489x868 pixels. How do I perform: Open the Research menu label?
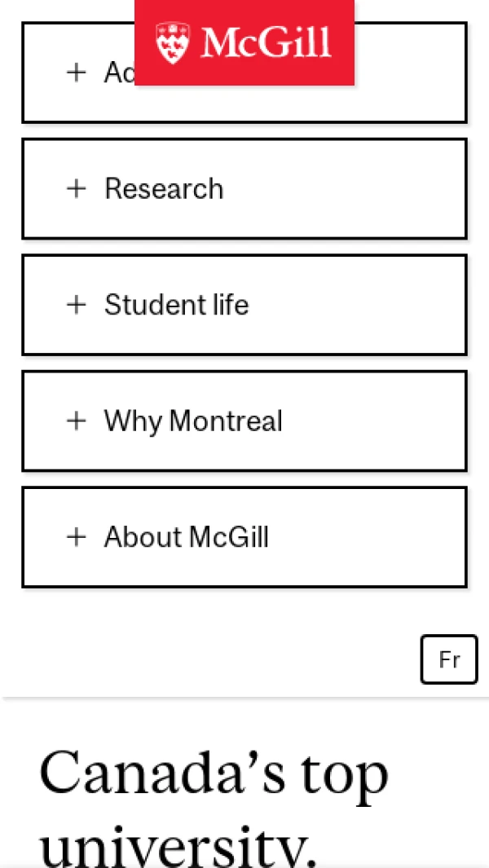(x=164, y=189)
